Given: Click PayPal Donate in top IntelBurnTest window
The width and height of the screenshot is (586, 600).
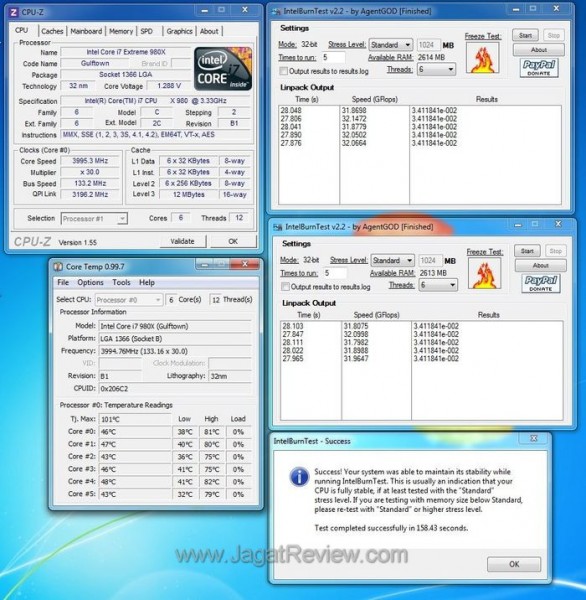Looking at the screenshot, I should [x=539, y=68].
